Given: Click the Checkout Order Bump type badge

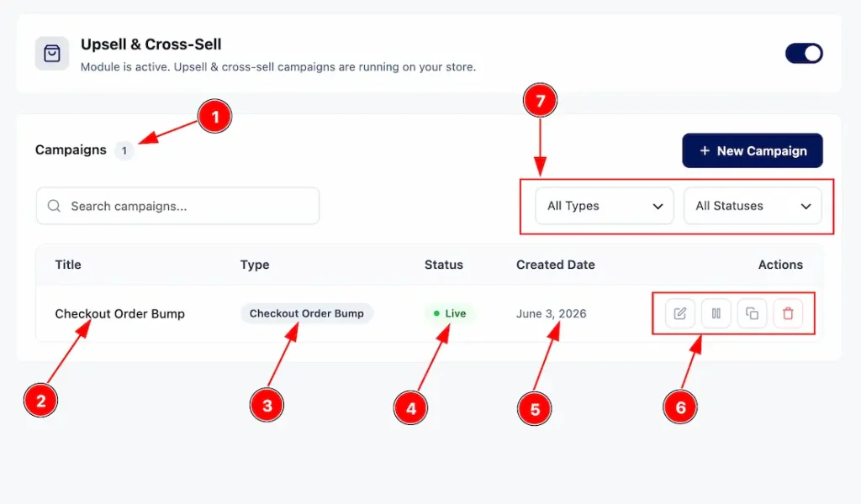Looking at the screenshot, I should click(x=306, y=313).
